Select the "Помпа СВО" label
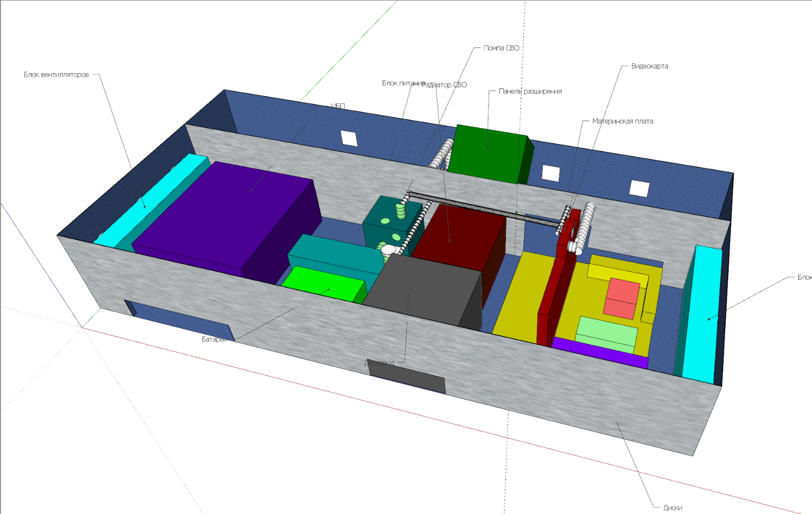Image resolution: width=812 pixels, height=514 pixels. point(501,48)
